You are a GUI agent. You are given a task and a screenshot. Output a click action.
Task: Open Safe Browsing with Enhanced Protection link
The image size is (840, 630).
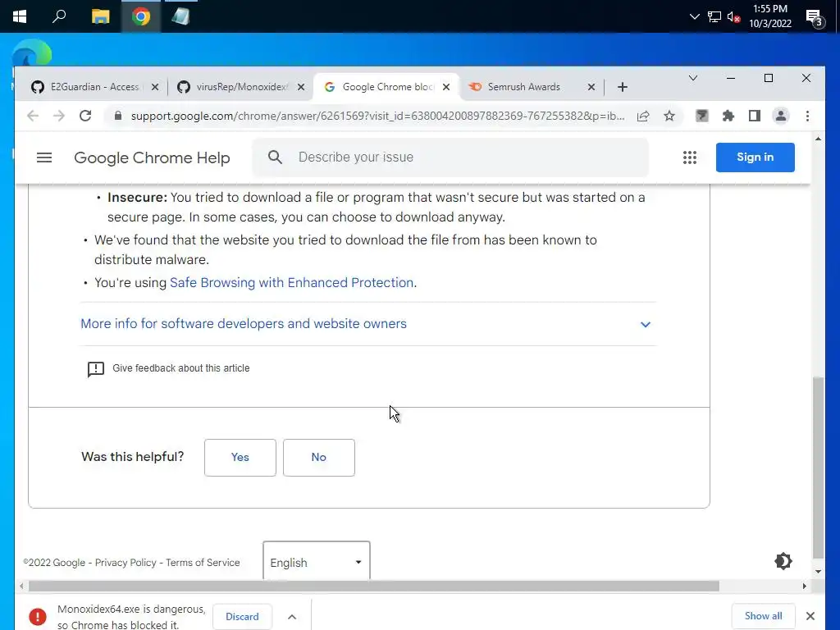291,282
